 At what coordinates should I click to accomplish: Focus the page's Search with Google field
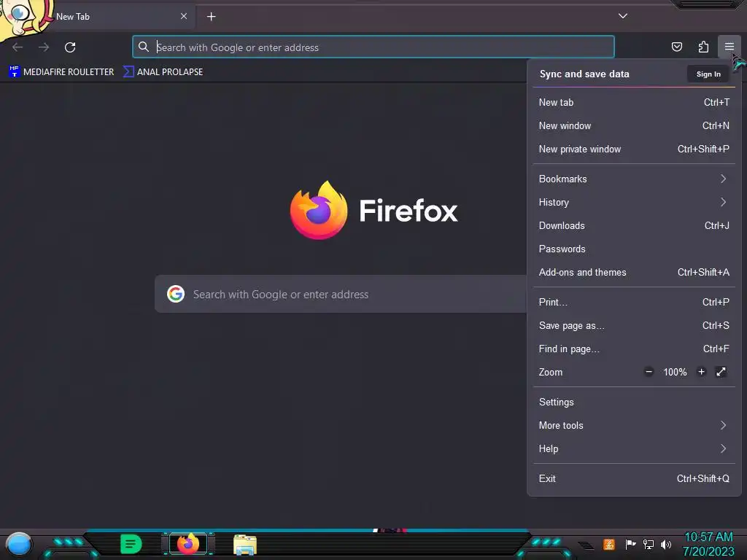click(x=341, y=294)
